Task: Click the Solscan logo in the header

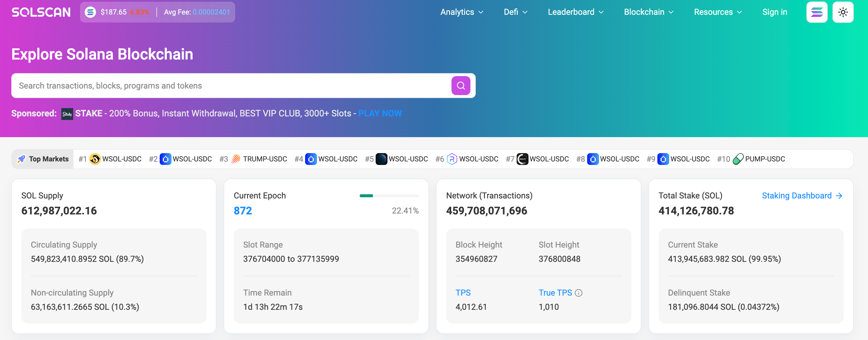Action: 41,12
